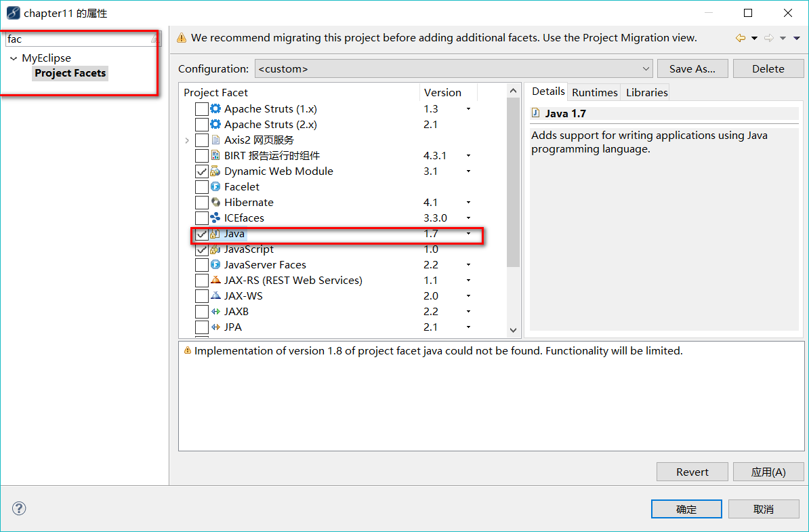This screenshot has height=532, width=809.
Task: Open the Java version dropdown arrow
Action: pos(468,234)
